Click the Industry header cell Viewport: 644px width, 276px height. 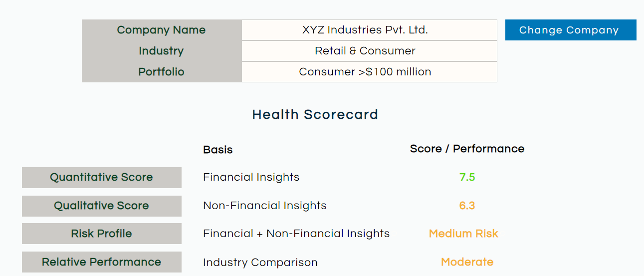162,51
